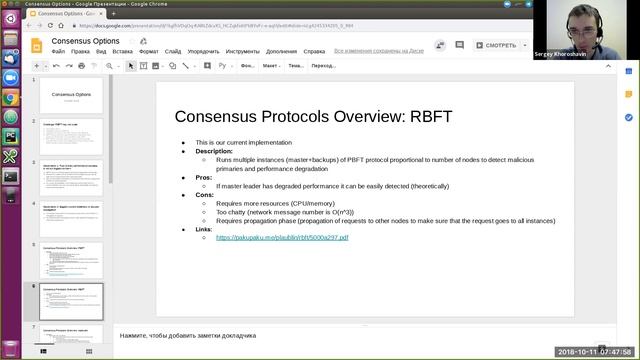The width and height of the screenshot is (640, 360).
Task: Open the pakupaku.me RBFT pdf link
Action: pos(282,238)
